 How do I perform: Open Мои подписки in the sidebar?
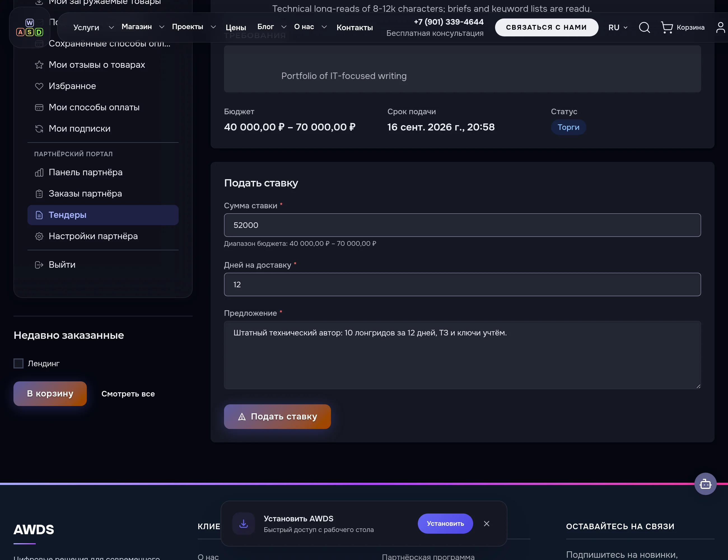point(103,129)
